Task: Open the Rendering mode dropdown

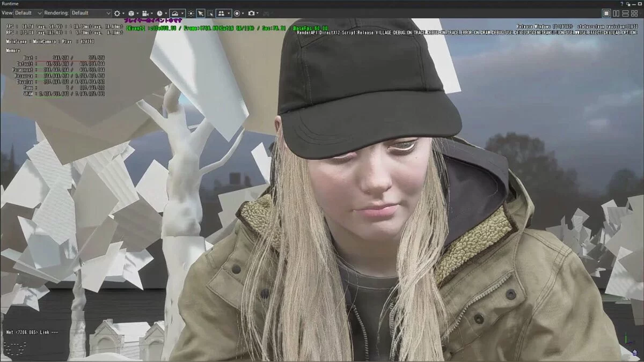Action: 90,13
